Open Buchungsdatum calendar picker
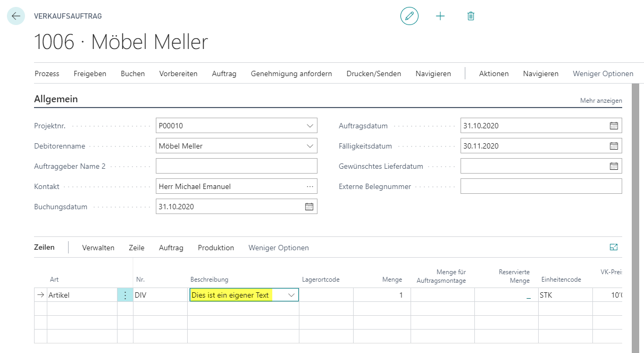Image resolution: width=644 pixels, height=353 pixels. [x=309, y=207]
